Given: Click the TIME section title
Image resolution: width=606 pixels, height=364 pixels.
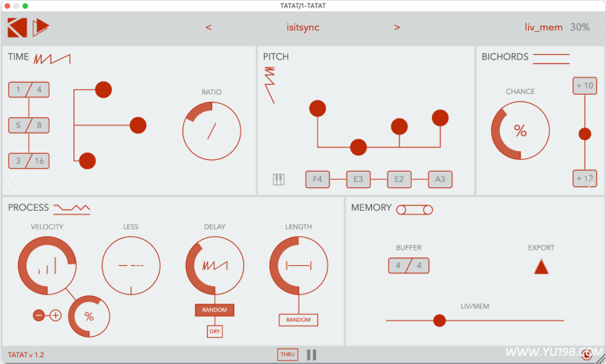Looking at the screenshot, I should click(19, 57).
